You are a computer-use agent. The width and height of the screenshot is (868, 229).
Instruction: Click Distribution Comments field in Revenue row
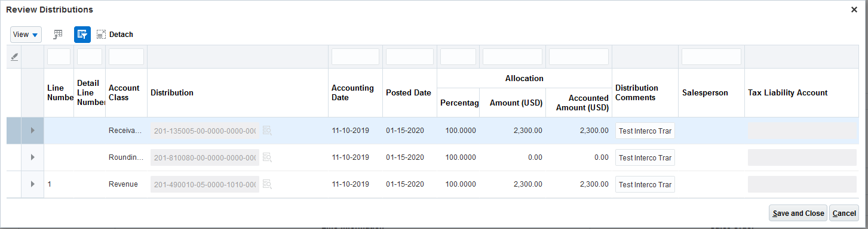point(645,184)
